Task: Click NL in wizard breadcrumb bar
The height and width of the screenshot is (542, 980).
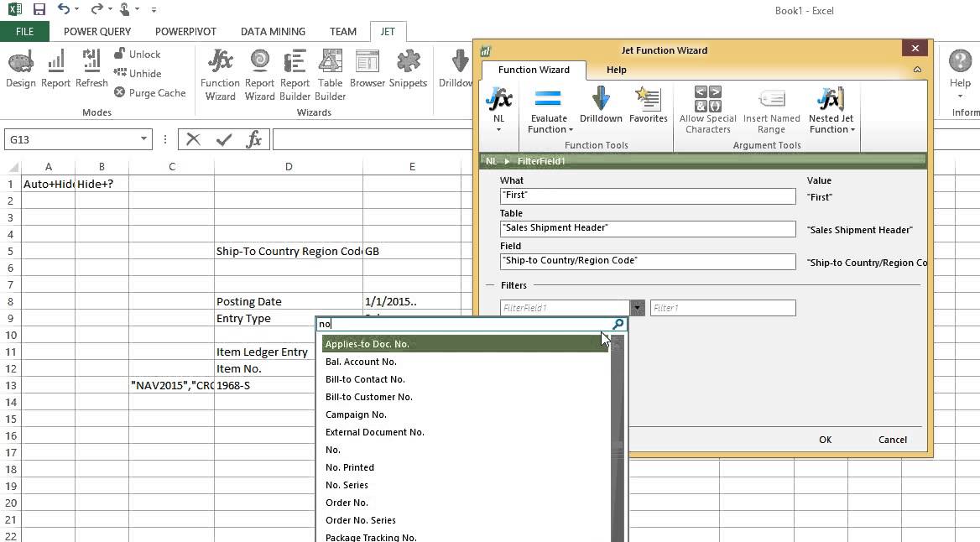Action: tap(491, 161)
